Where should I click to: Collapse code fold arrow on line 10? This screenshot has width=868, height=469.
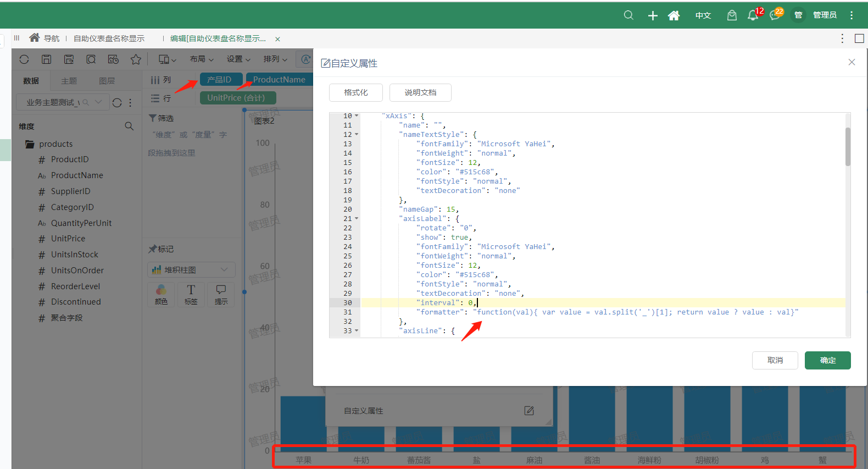point(357,116)
